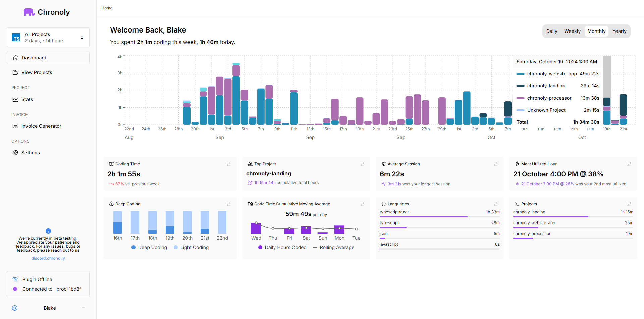
Task: Click the TS project badge icon
Action: (16, 38)
